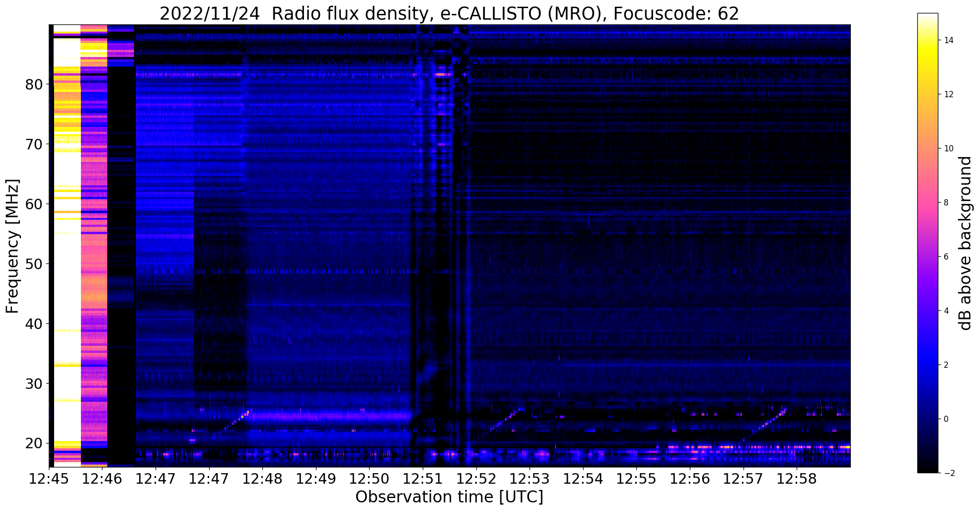
Task: Click the 12:48 time tick label
Action: (x=262, y=479)
